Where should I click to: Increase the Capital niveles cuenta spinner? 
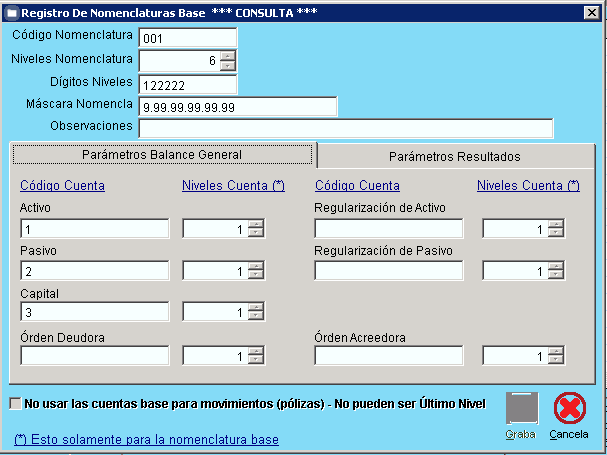pyautogui.click(x=256, y=308)
